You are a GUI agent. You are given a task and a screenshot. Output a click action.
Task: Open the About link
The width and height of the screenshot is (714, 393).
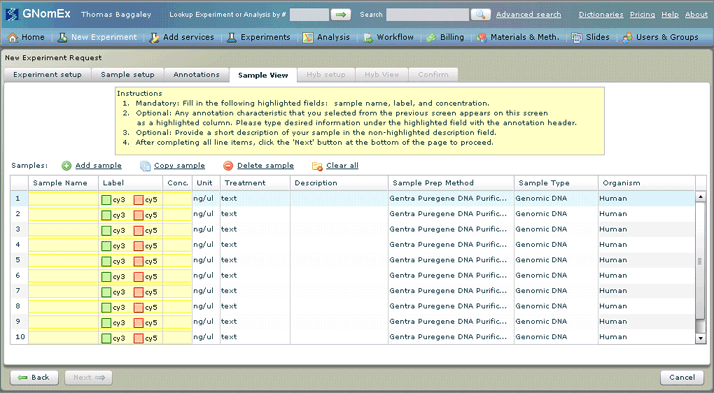(696, 15)
